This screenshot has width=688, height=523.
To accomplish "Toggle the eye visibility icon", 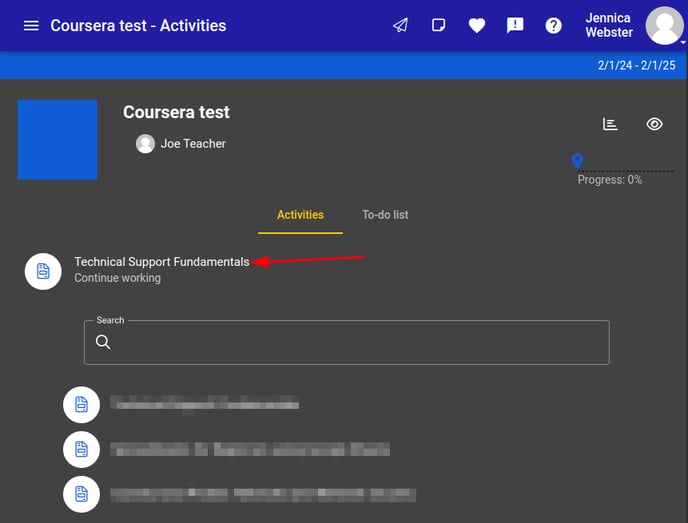I will (654, 124).
